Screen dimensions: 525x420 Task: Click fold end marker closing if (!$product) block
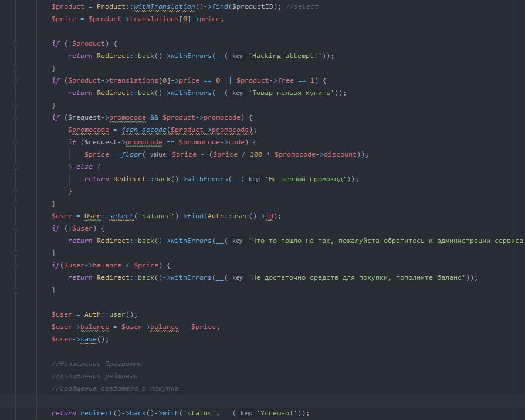point(15,68)
